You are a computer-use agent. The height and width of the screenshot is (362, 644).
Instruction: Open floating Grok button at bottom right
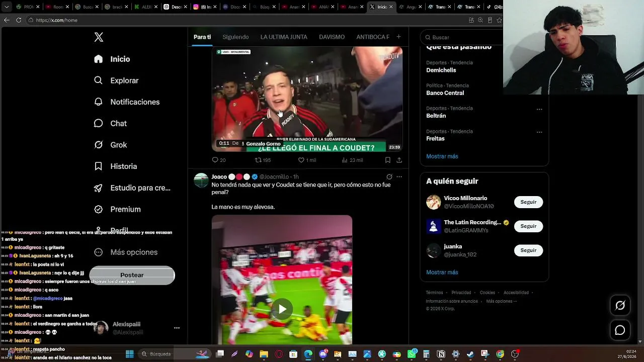pyautogui.click(x=620, y=305)
